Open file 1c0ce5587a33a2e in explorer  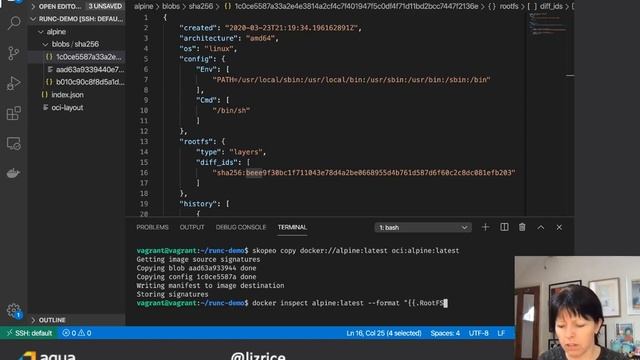[89, 57]
